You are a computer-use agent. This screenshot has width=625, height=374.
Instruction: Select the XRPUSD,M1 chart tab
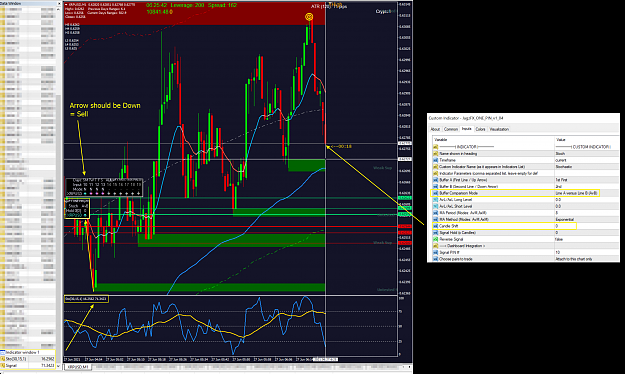78,367
